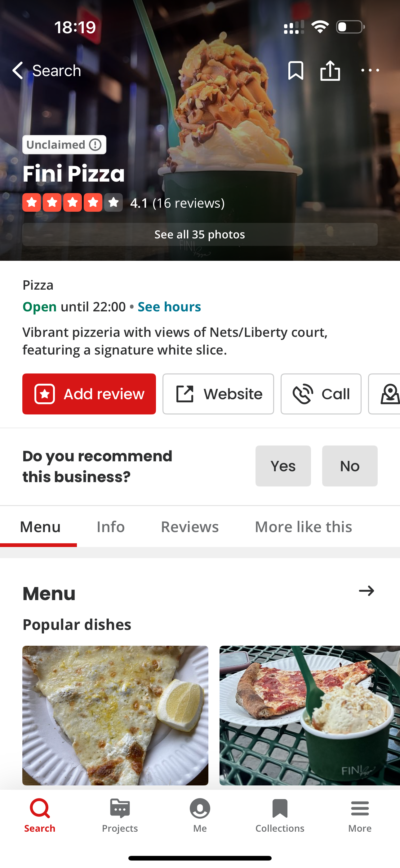Switch to the Info tab
This screenshot has width=400, height=868.
110,527
